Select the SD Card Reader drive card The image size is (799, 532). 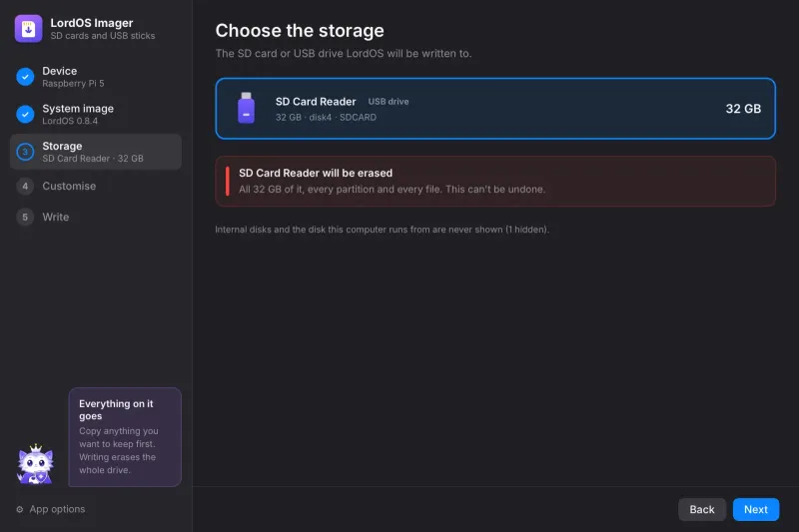pyautogui.click(x=495, y=109)
